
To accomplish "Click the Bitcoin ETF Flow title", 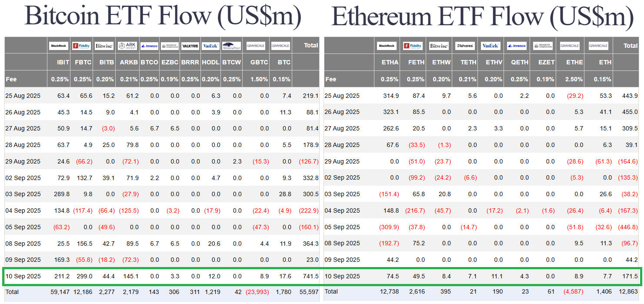I will pos(163,17).
